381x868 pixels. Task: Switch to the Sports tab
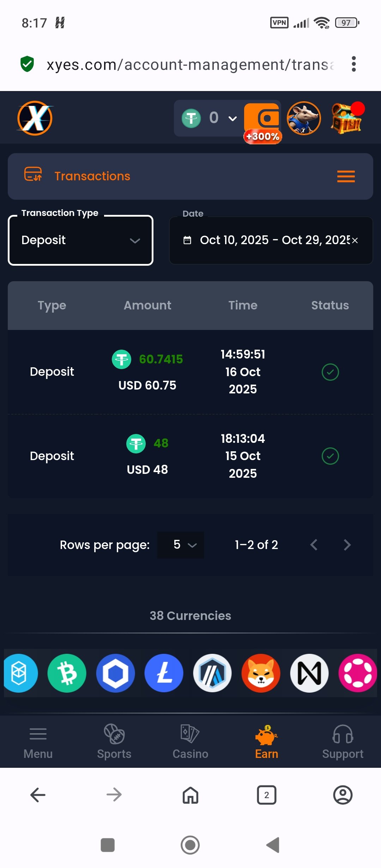tap(114, 742)
